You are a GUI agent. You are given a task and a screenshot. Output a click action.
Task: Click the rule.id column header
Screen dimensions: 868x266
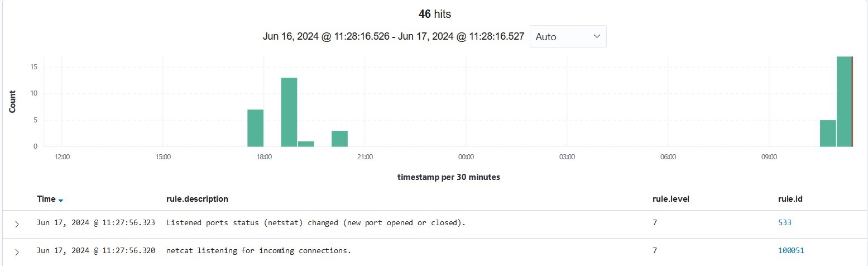coord(790,199)
